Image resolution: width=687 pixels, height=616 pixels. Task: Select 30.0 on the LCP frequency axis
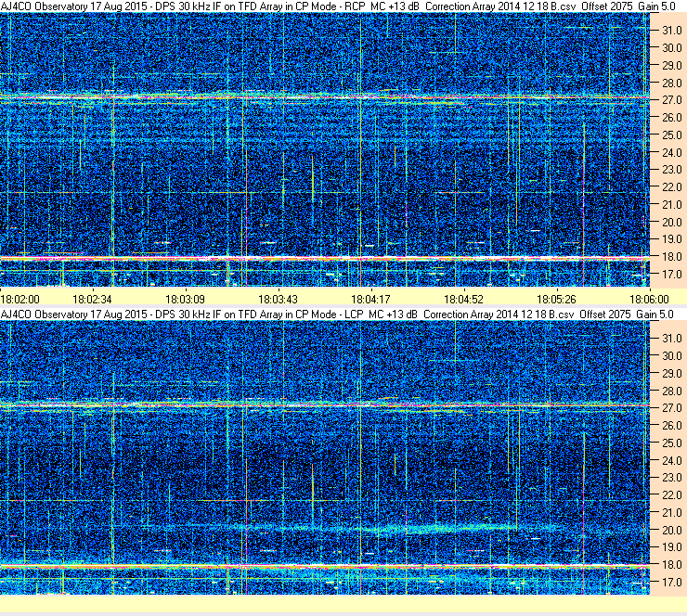pos(671,356)
